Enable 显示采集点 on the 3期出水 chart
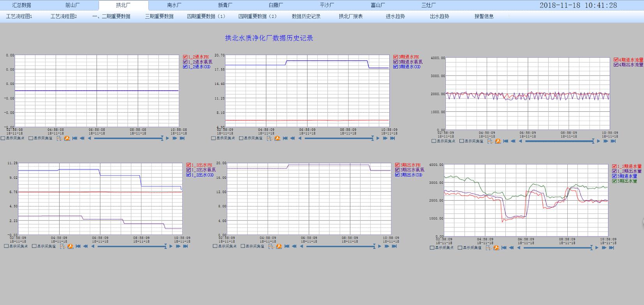 click(x=215, y=246)
